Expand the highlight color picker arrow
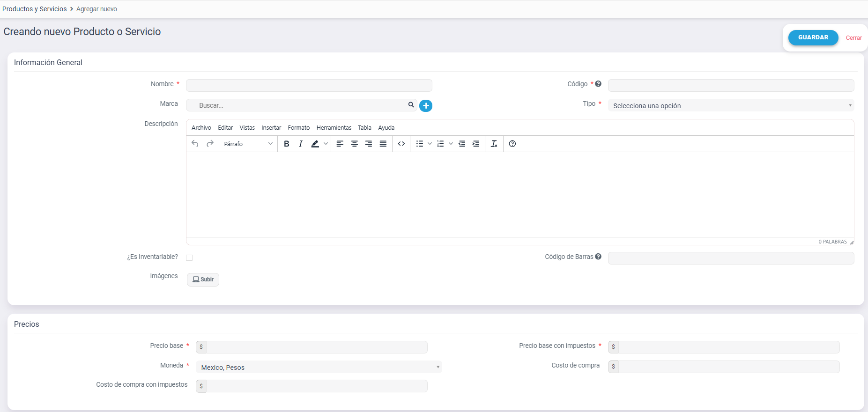The height and width of the screenshot is (412, 868). click(326, 144)
